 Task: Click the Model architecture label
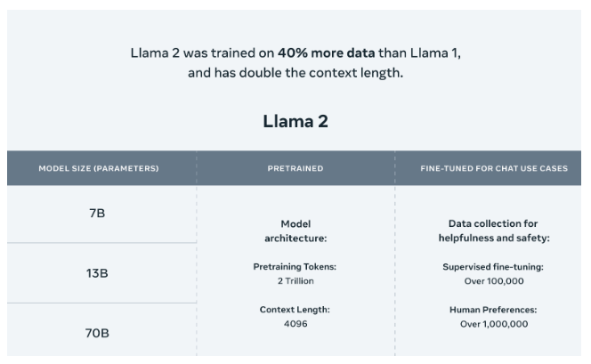tap(295, 231)
